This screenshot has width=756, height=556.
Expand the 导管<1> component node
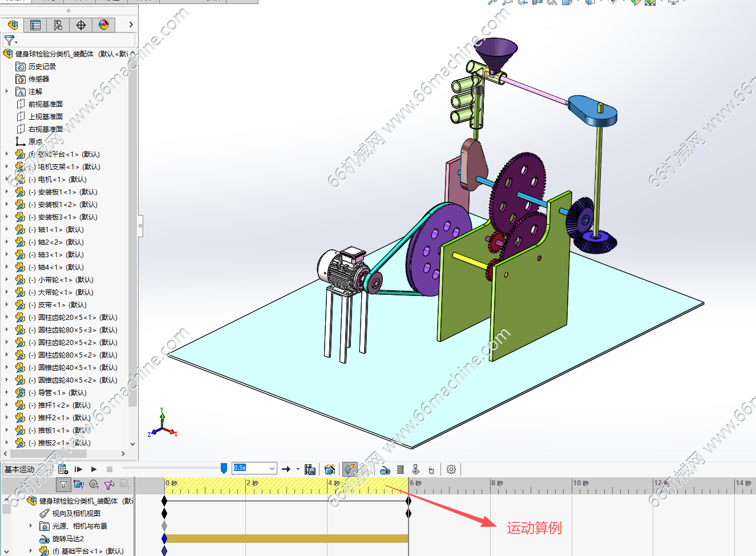[7, 392]
